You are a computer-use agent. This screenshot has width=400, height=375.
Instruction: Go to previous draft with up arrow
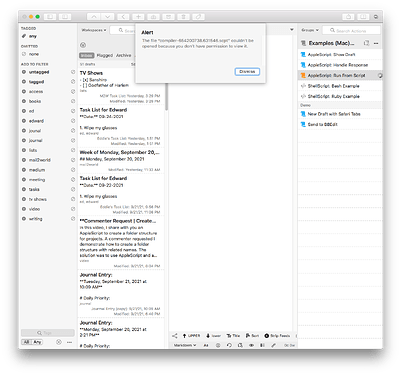94,16
